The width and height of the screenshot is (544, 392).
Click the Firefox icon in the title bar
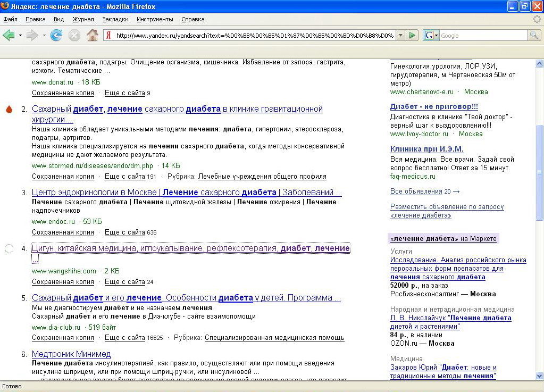(x=5, y=6)
